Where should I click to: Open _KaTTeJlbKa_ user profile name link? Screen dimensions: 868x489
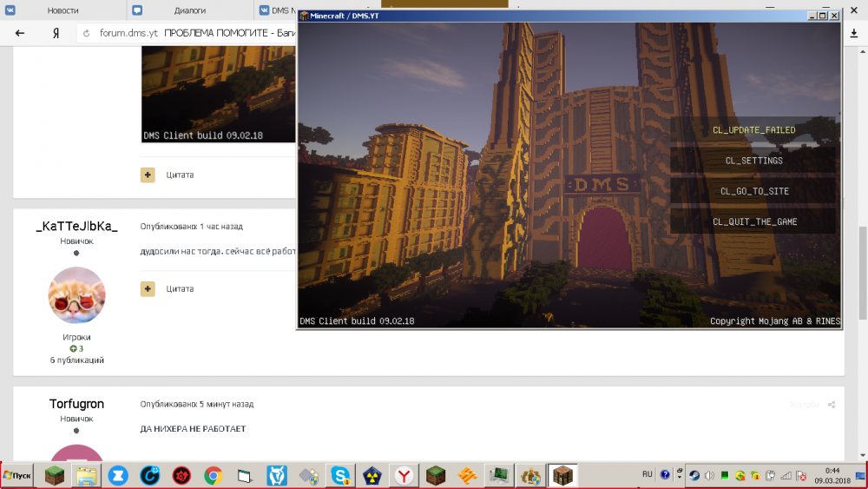(x=76, y=226)
